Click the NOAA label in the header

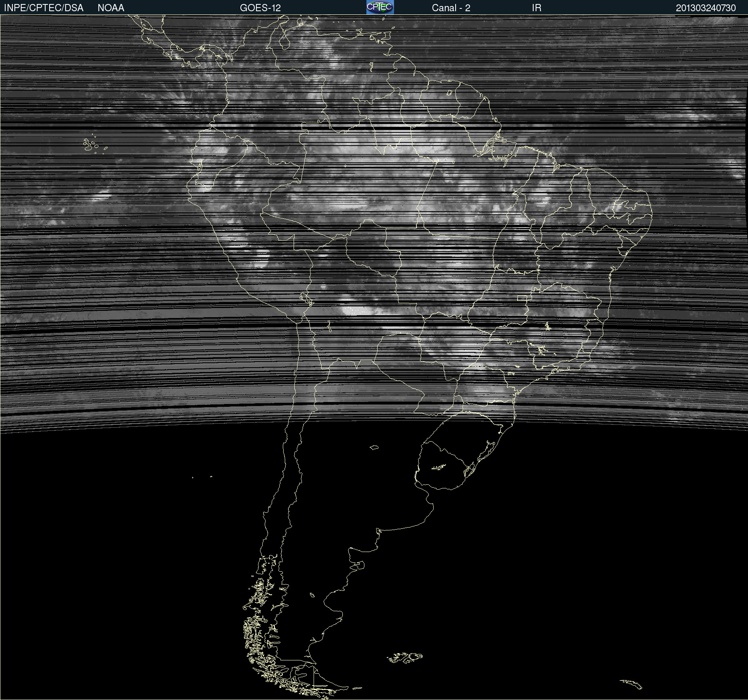tap(111, 8)
